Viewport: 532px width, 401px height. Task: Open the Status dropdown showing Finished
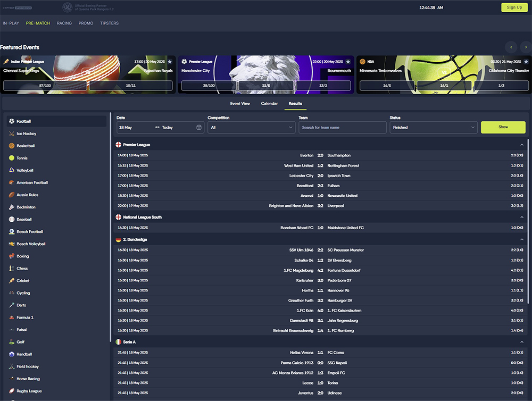tap(433, 127)
